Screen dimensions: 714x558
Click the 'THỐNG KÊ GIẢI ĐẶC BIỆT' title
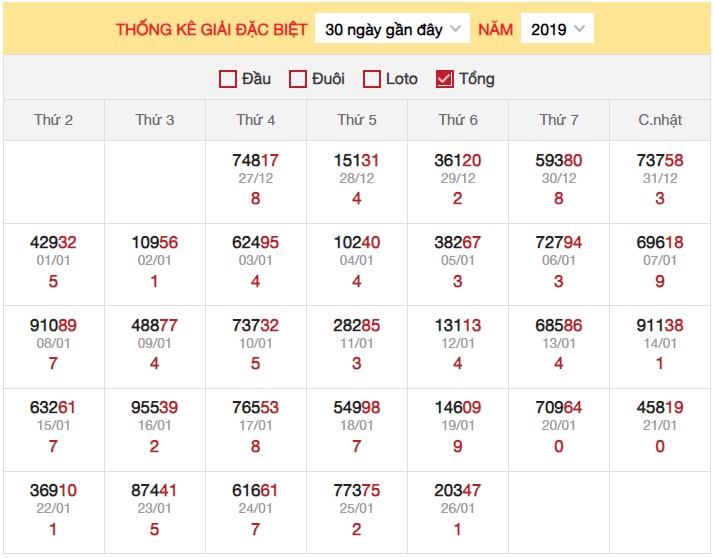coord(212,29)
